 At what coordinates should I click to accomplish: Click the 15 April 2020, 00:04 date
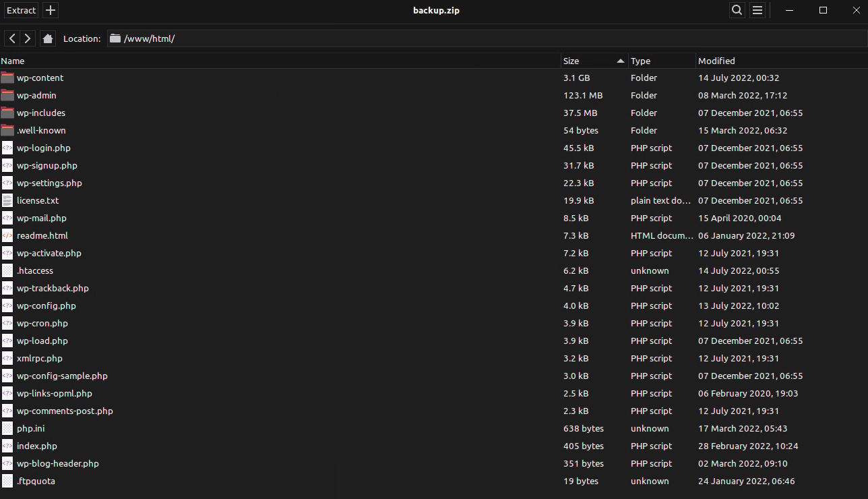click(x=740, y=218)
